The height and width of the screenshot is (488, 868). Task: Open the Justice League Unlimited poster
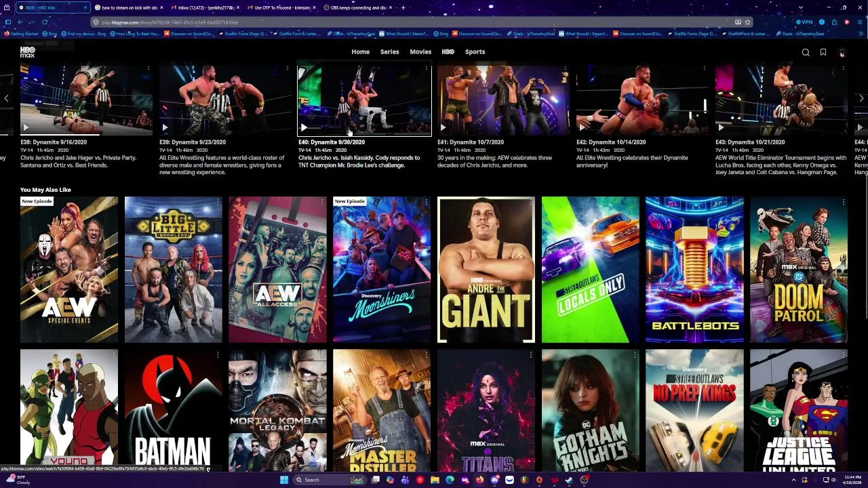(799, 410)
